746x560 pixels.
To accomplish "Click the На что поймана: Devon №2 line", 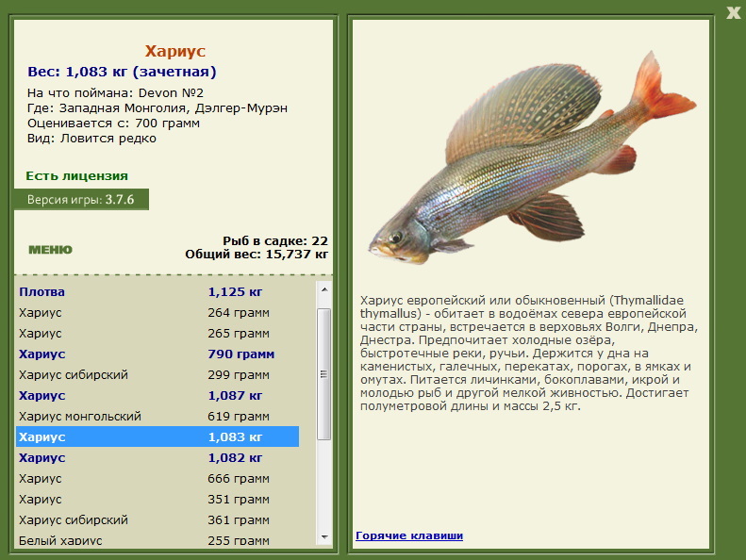I will coord(115,92).
